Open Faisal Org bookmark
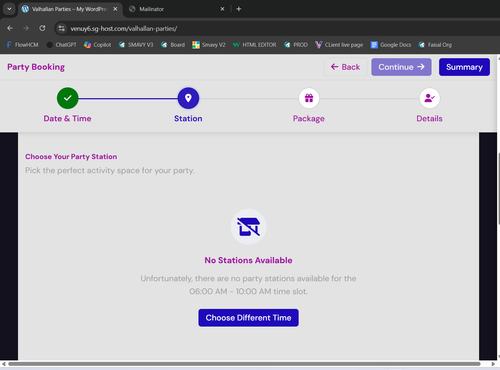This screenshot has height=370, width=500. coord(435,45)
